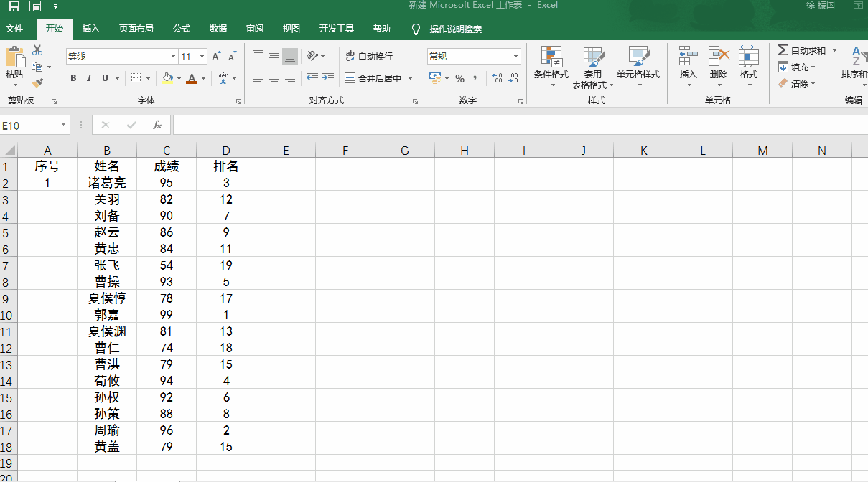868x482 pixels.
Task: Toggle center text horizontally
Action: click(x=274, y=78)
